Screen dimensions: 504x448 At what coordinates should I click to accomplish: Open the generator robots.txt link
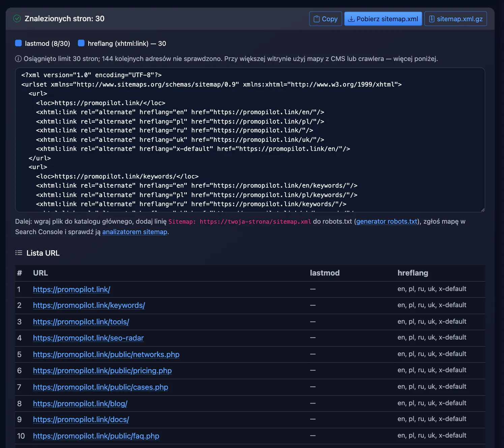[x=387, y=221]
